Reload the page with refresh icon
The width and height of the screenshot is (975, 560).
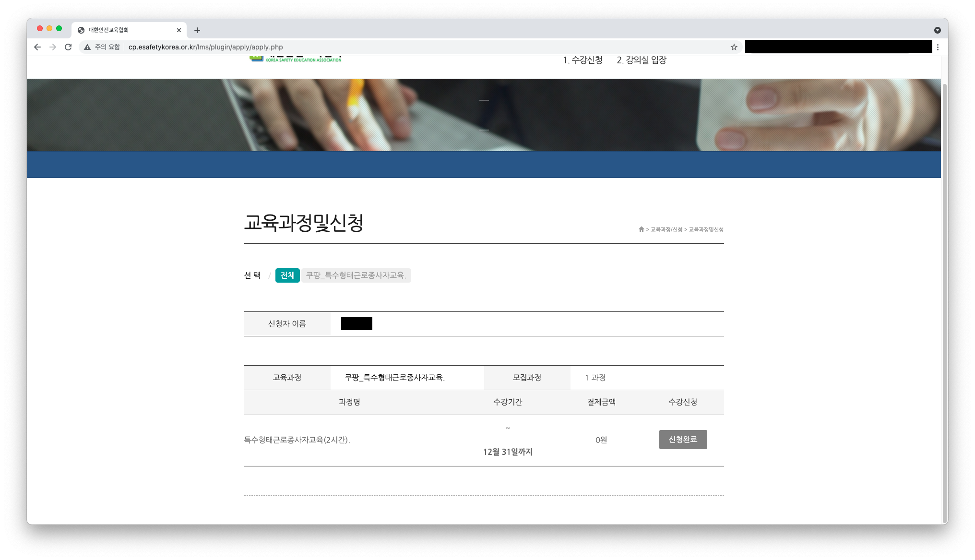coord(68,47)
